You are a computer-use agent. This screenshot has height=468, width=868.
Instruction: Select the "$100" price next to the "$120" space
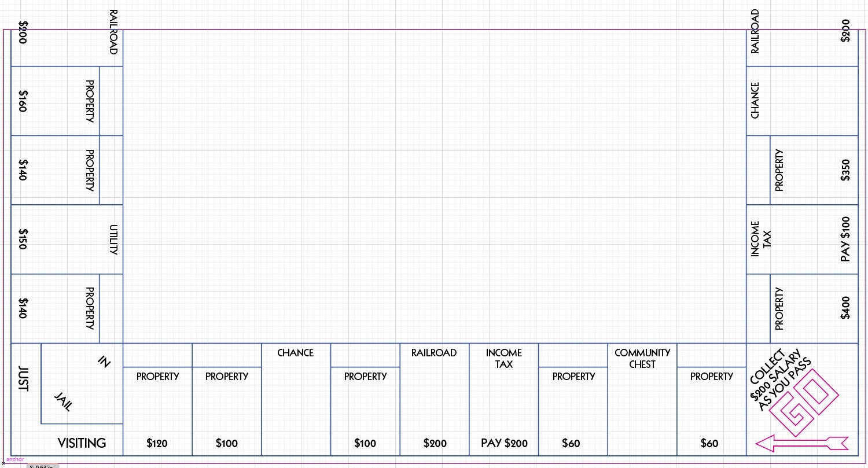click(x=227, y=444)
